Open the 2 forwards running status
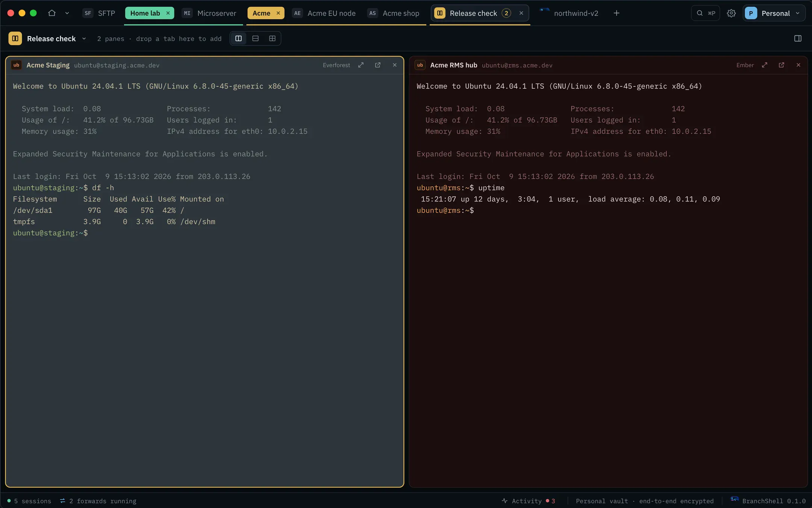The image size is (812, 508). (x=98, y=501)
